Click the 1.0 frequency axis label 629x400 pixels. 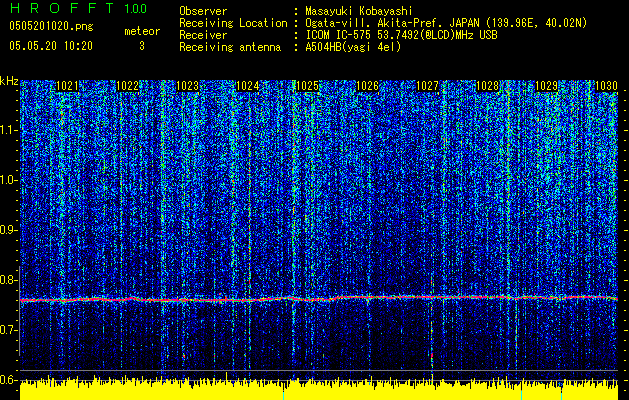[x=9, y=180]
